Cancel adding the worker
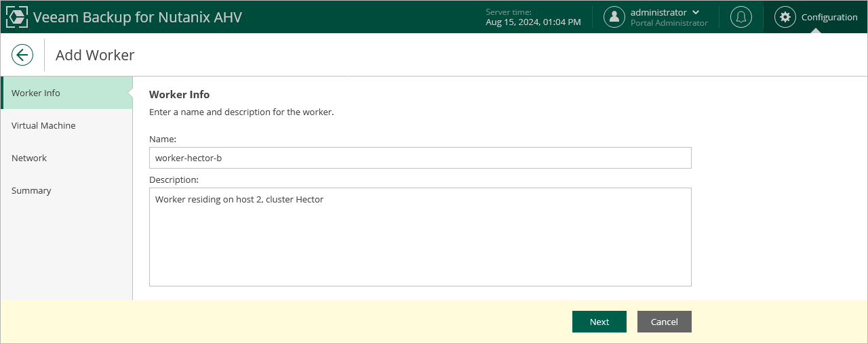Image resolution: width=868 pixels, height=344 pixels. coord(665,322)
